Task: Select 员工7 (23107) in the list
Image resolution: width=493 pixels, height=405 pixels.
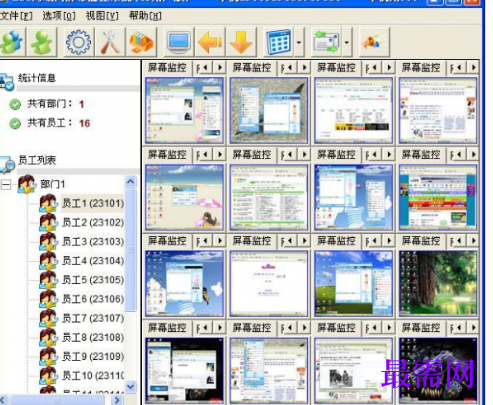Action: [x=93, y=318]
